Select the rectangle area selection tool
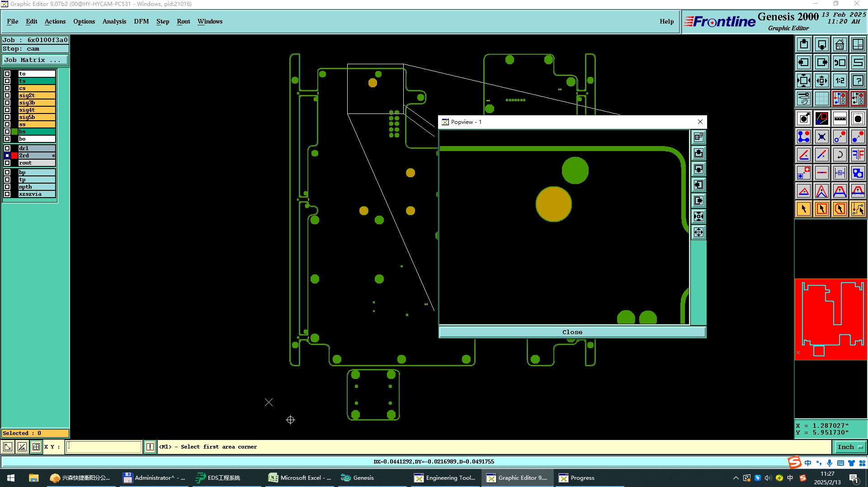This screenshot has height=487, width=868. (822, 209)
